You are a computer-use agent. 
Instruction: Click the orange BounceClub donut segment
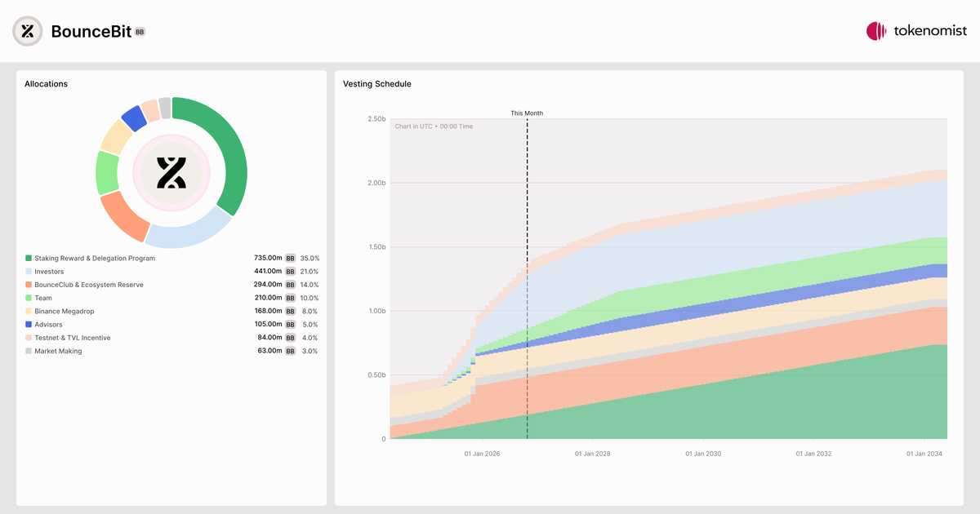124,216
